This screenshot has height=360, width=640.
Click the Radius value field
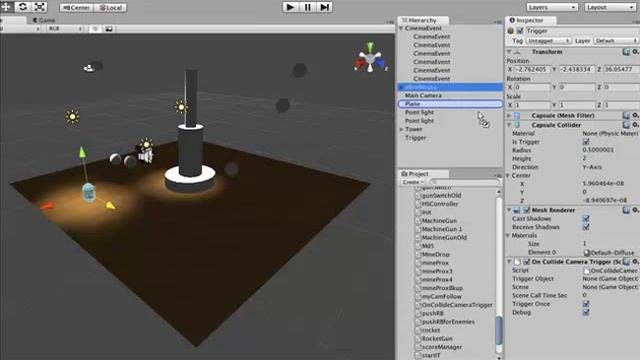coord(610,150)
